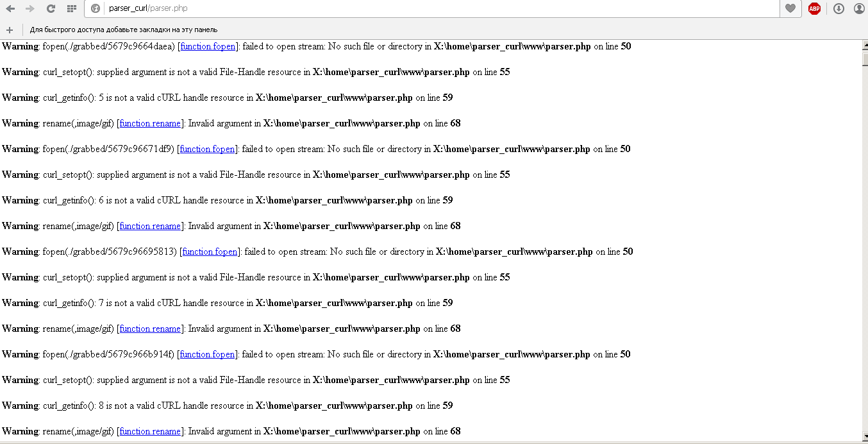
Task: Open function.fopen link for 5679c9664daea warning
Action: click(x=208, y=46)
